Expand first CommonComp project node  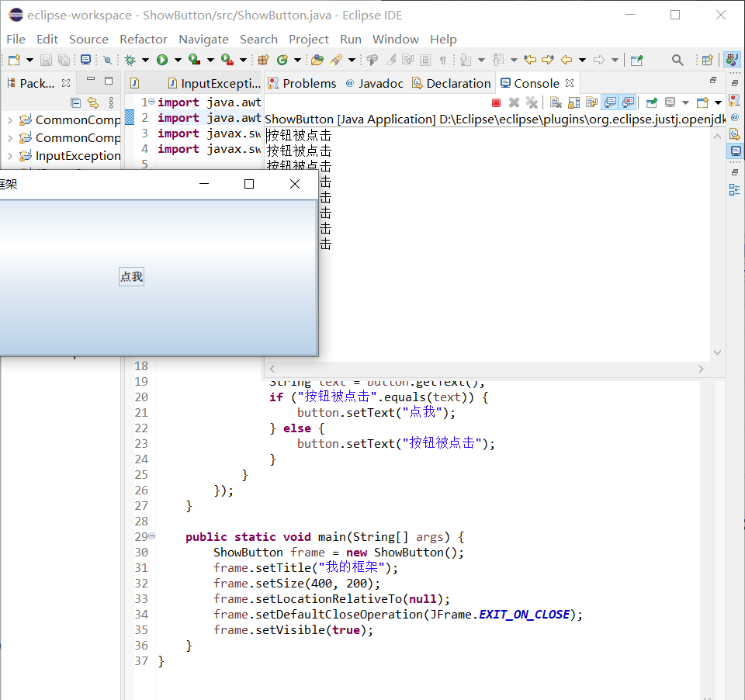click(x=10, y=121)
